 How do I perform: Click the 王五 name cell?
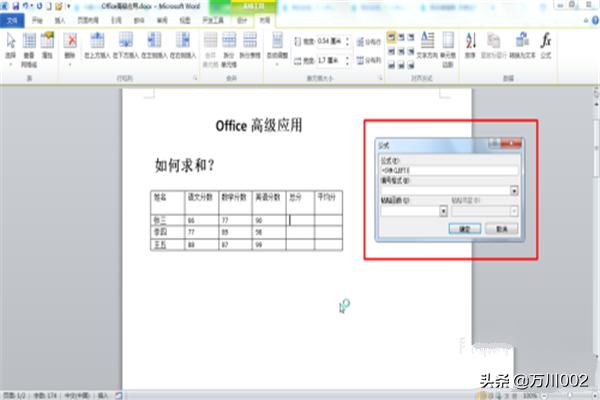click(x=167, y=244)
